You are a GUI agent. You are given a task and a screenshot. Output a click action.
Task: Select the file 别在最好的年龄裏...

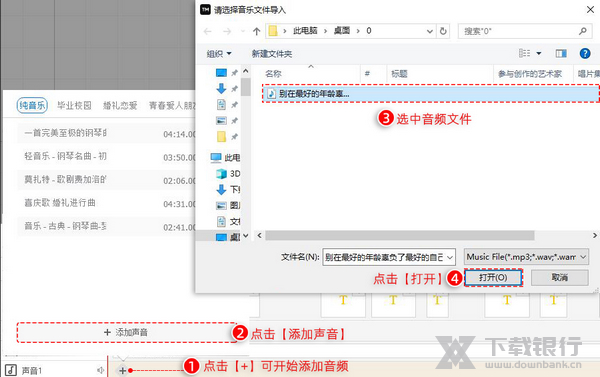click(x=430, y=94)
